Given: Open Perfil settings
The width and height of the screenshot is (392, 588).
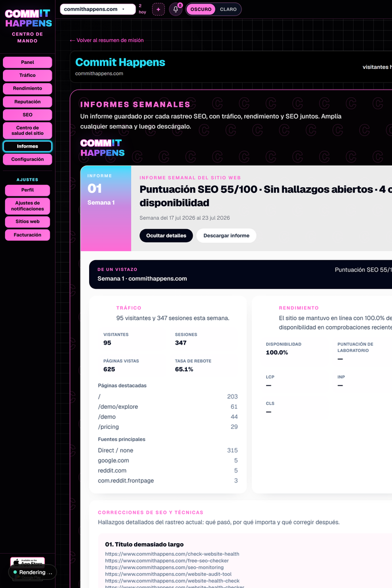Looking at the screenshot, I should (28, 190).
